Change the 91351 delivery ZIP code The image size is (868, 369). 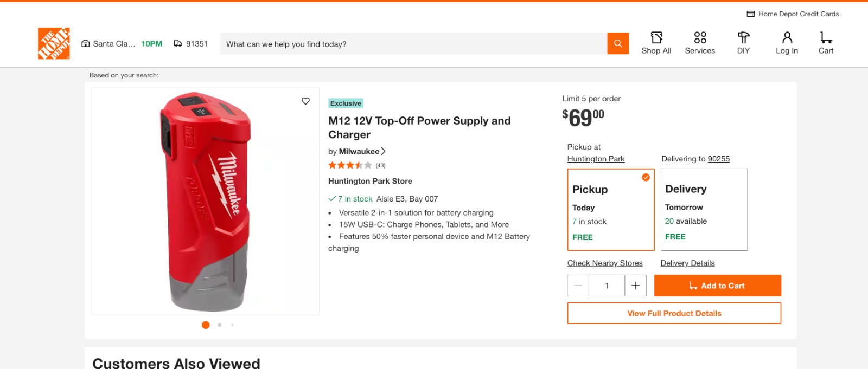[191, 44]
